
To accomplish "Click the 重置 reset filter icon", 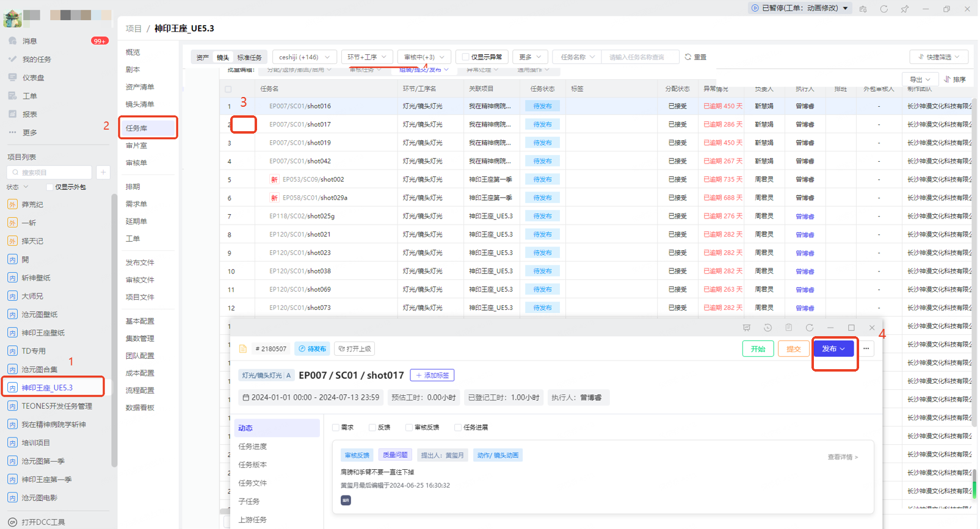I will (688, 57).
